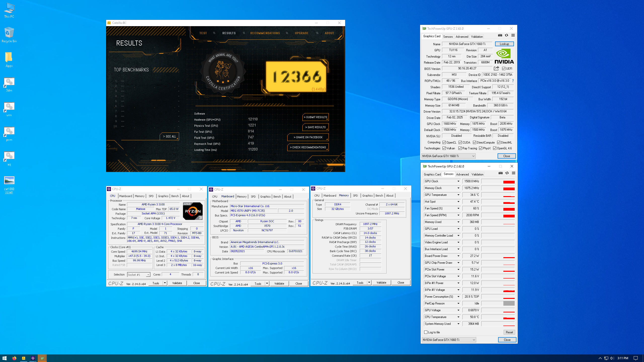Enable the Log to file checkbox
Image resolution: width=644 pixels, height=362 pixels.
[426, 332]
